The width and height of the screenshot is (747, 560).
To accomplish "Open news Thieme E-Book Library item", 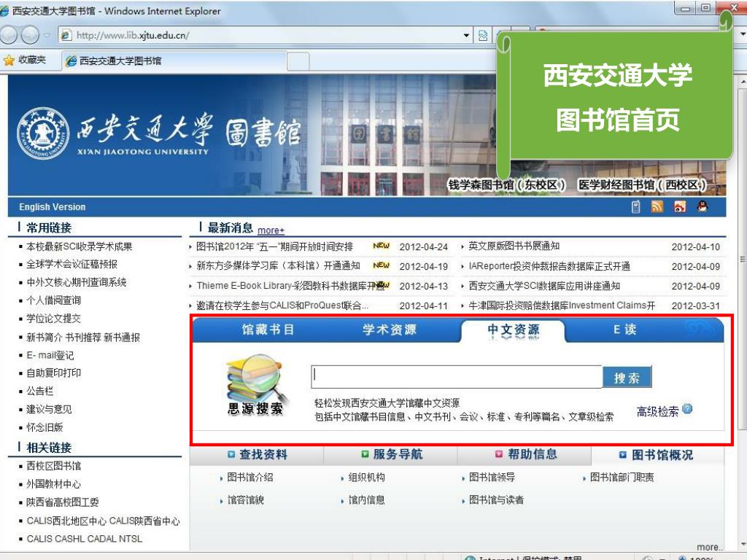I will (x=290, y=286).
